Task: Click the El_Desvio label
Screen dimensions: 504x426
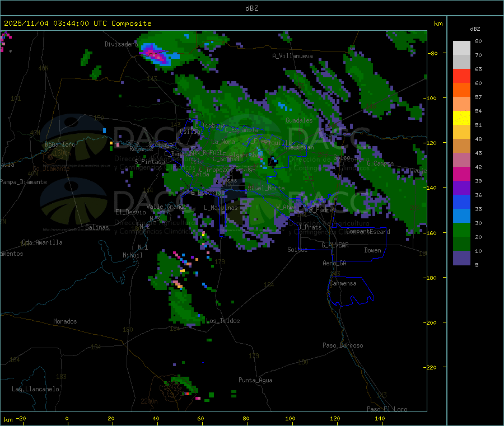Action: click(131, 212)
